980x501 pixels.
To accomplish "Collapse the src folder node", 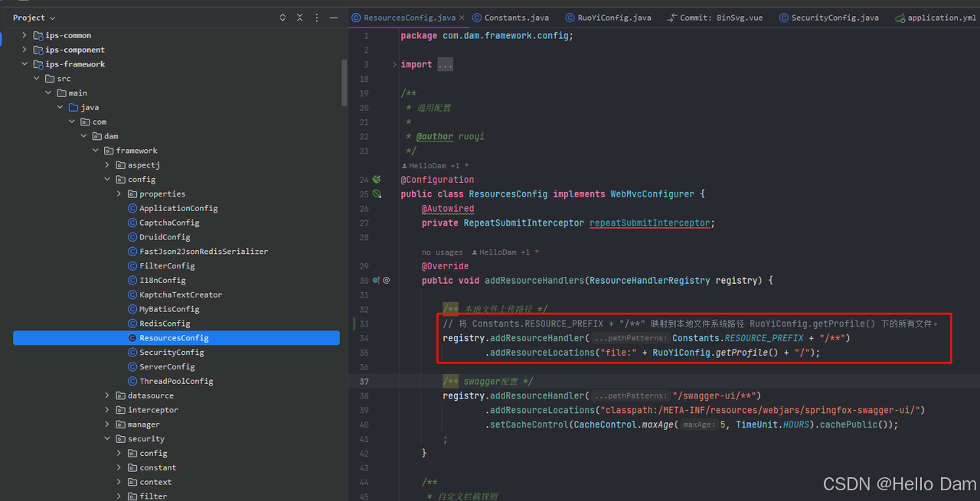I will point(36,79).
